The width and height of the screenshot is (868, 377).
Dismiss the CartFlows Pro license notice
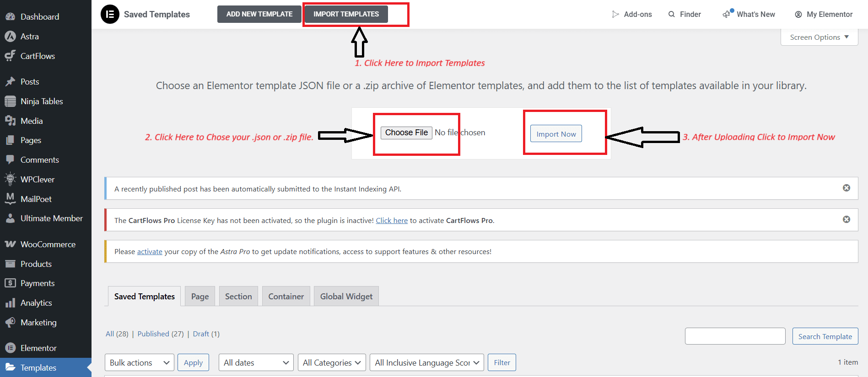coord(846,219)
